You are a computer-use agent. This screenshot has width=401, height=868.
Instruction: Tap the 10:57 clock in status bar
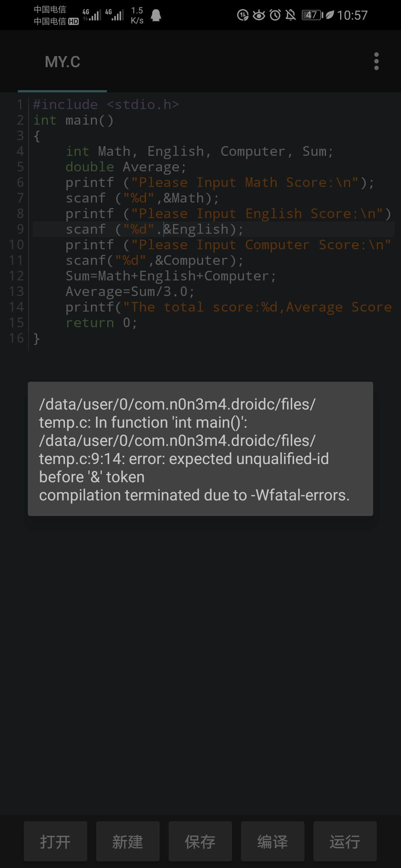(352, 15)
